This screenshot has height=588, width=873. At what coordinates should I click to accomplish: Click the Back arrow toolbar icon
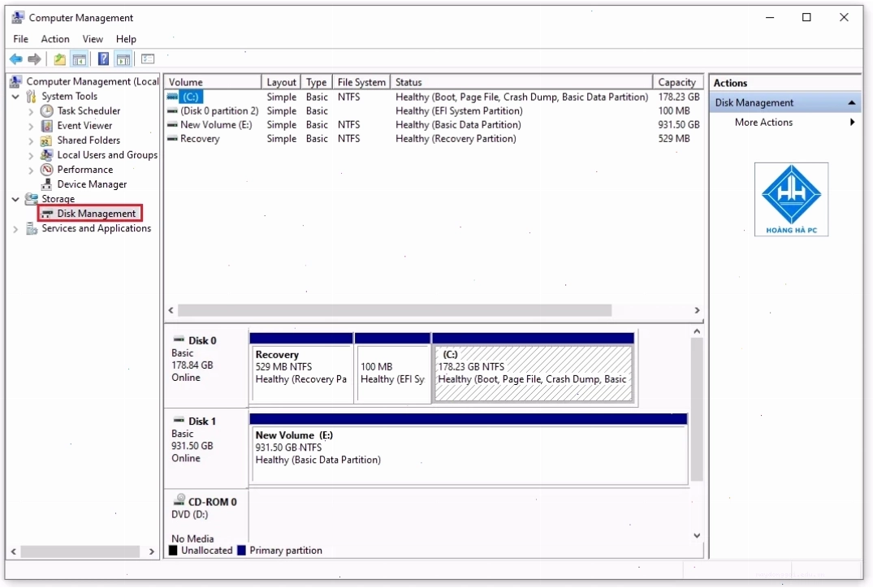click(16, 59)
